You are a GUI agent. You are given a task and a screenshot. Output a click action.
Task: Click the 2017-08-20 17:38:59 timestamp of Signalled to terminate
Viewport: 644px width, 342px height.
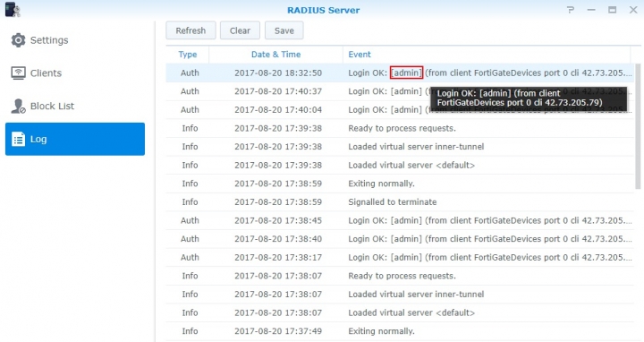(278, 202)
